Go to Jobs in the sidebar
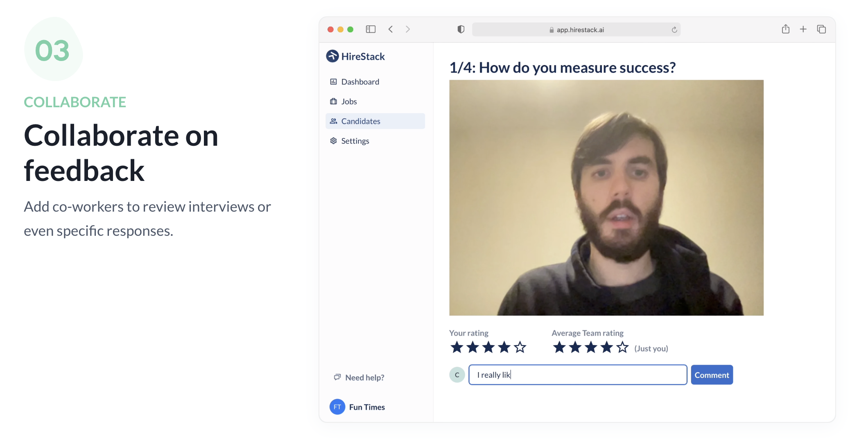Screen dimensions: 868x447 coord(349,102)
